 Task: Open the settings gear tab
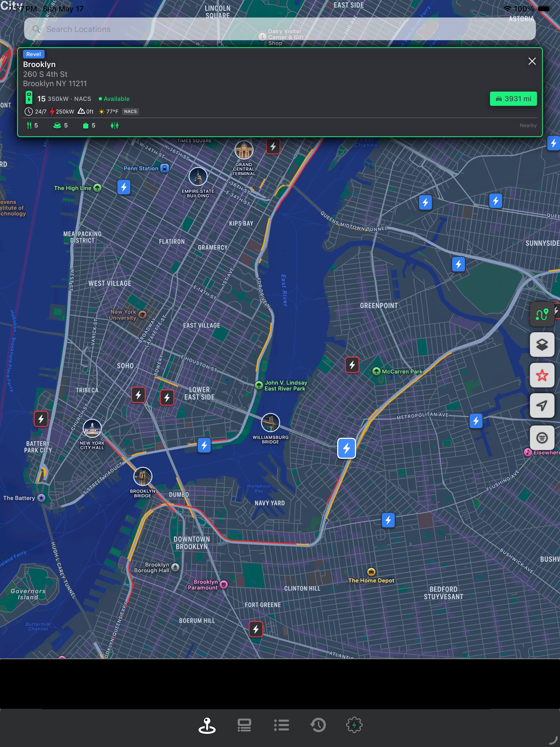[354, 725]
